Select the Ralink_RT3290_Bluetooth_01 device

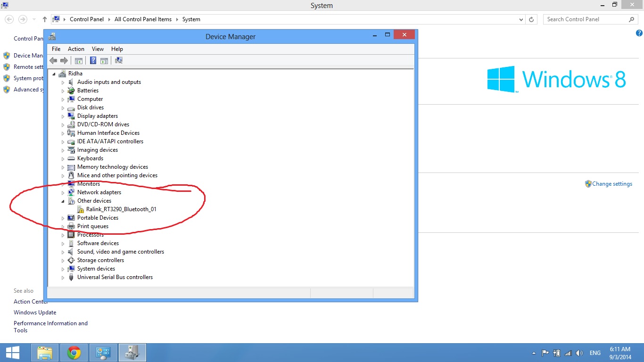click(121, 209)
